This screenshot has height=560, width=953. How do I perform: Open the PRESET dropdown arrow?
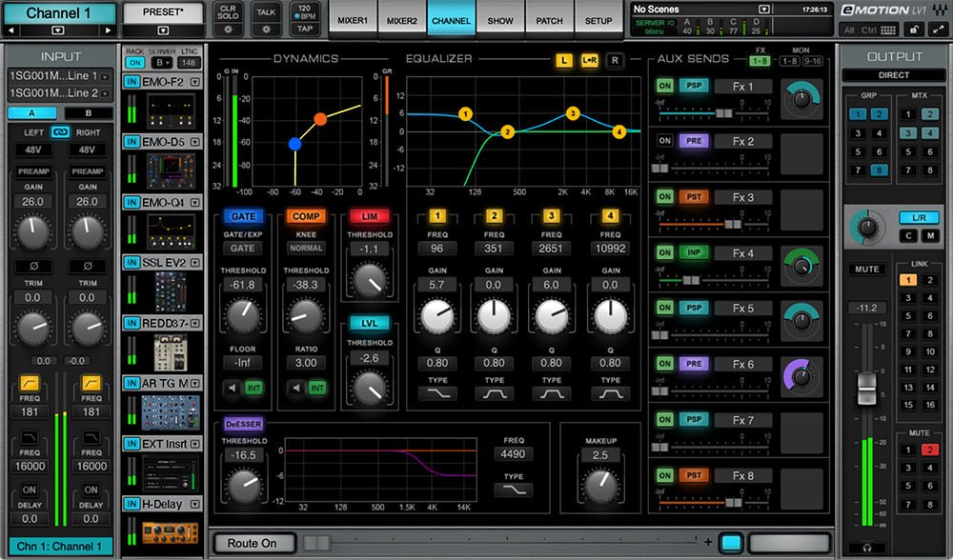(163, 30)
